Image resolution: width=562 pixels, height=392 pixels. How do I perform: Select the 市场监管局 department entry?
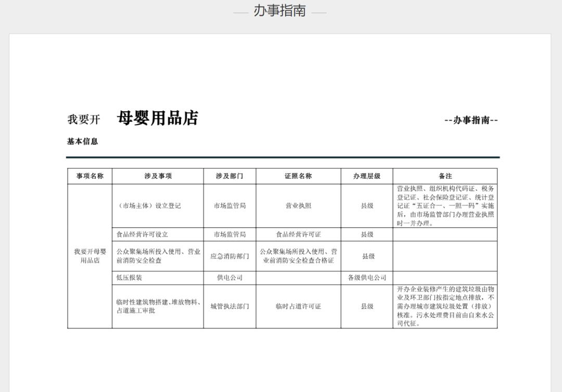pyautogui.click(x=231, y=205)
